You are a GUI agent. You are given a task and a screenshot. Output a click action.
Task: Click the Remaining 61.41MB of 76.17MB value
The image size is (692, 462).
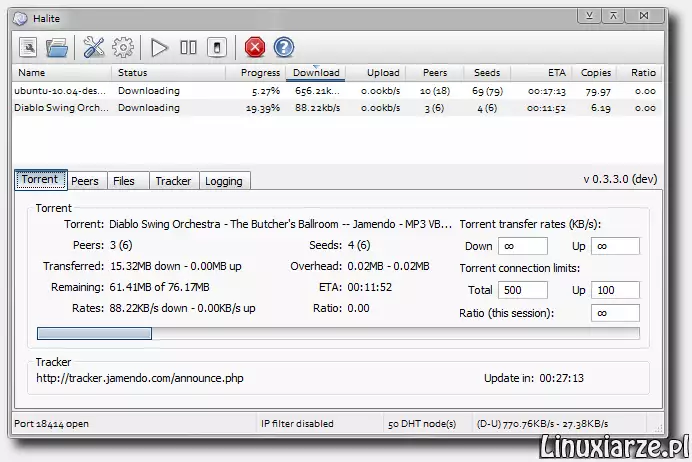pos(159,287)
